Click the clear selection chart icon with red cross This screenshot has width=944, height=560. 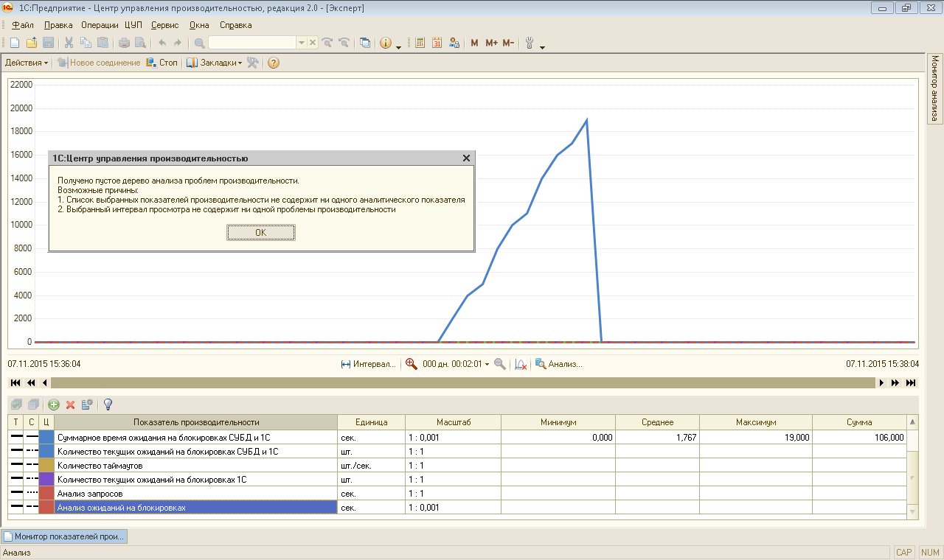(521, 363)
